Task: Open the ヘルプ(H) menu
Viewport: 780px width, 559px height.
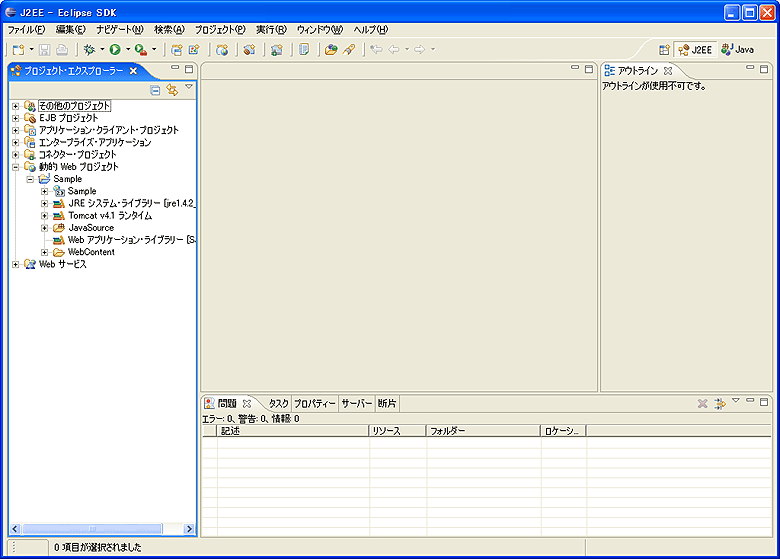Action: (x=371, y=30)
